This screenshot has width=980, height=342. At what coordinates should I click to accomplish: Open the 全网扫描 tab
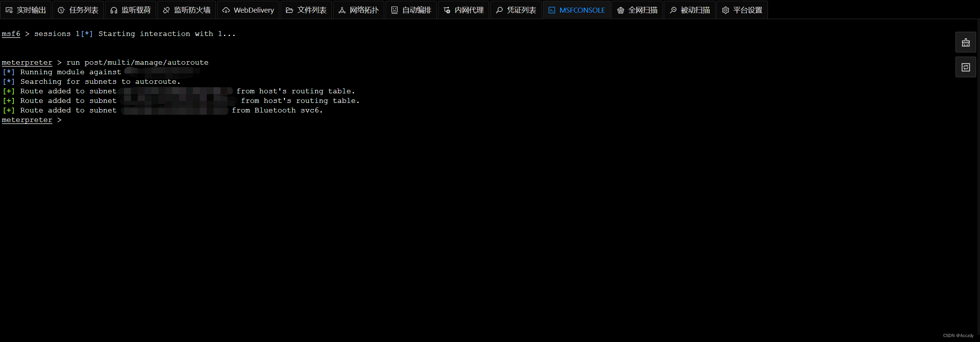coord(637,10)
